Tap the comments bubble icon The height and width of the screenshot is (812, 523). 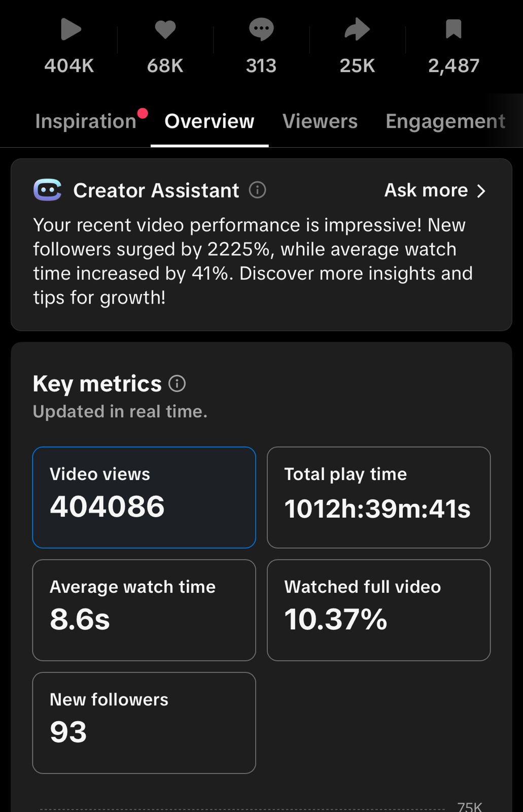tap(261, 29)
